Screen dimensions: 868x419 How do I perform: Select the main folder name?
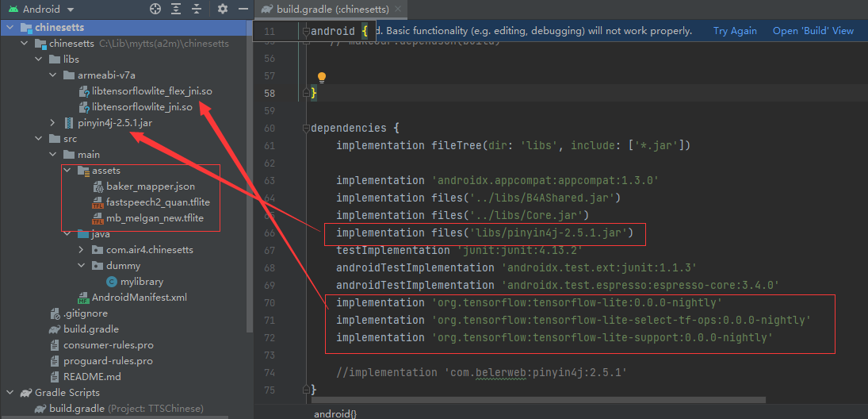[x=89, y=155]
